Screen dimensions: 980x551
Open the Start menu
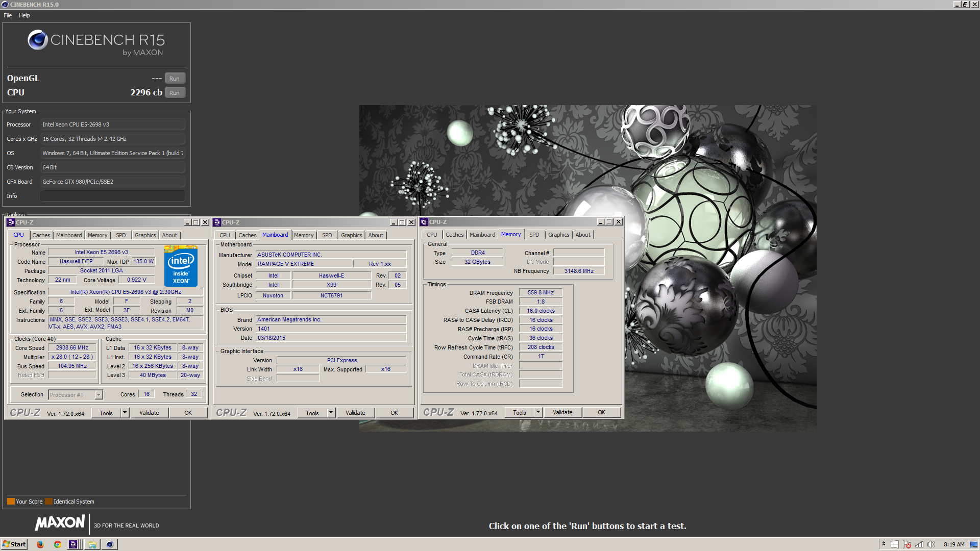coord(14,544)
